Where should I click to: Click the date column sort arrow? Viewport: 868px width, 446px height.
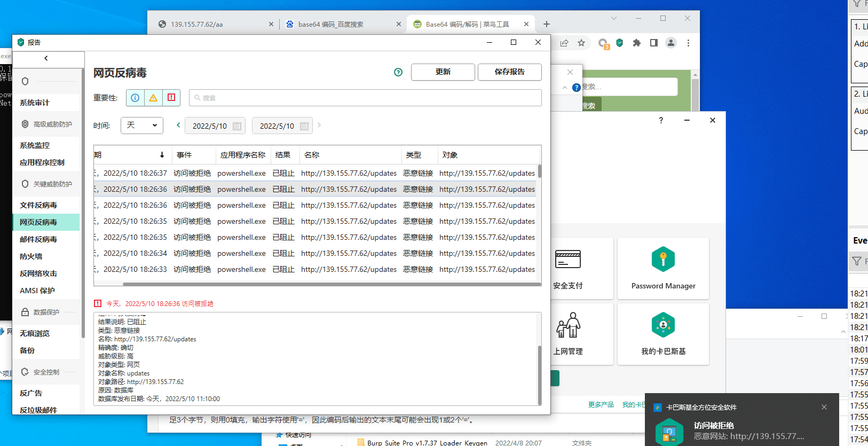coord(162,155)
